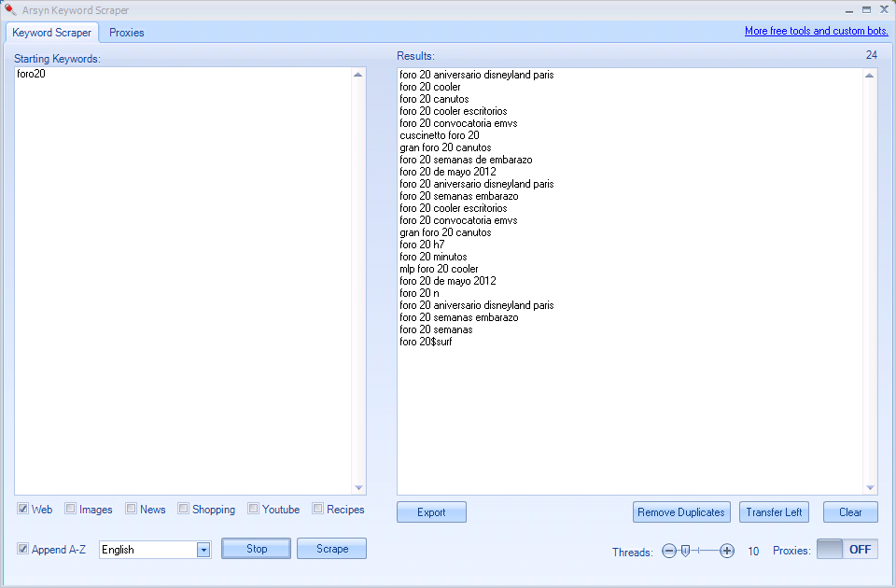
Task: Open the language selection dropdown
Action: 203,549
